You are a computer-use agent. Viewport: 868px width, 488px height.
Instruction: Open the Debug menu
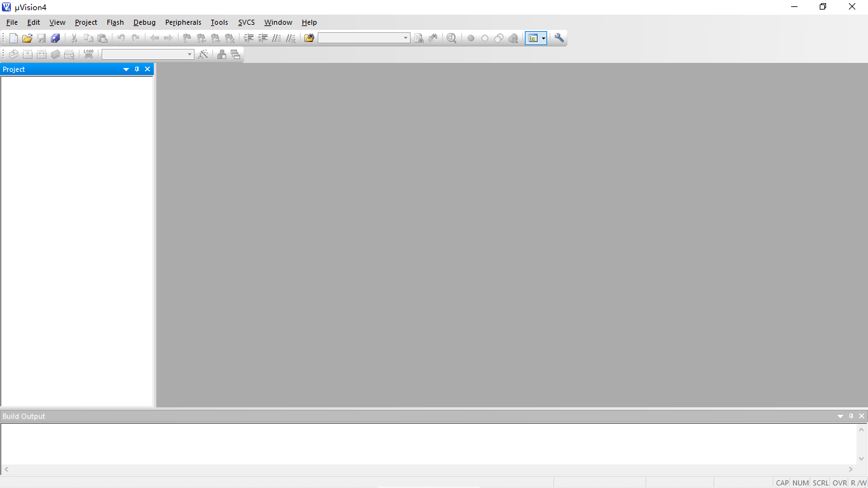click(x=144, y=22)
